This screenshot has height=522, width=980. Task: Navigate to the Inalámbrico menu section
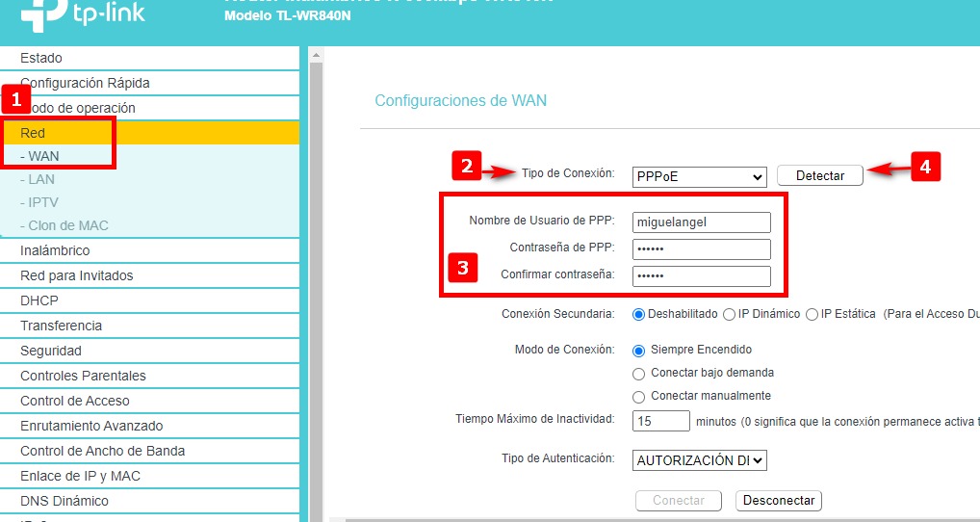tap(55, 250)
